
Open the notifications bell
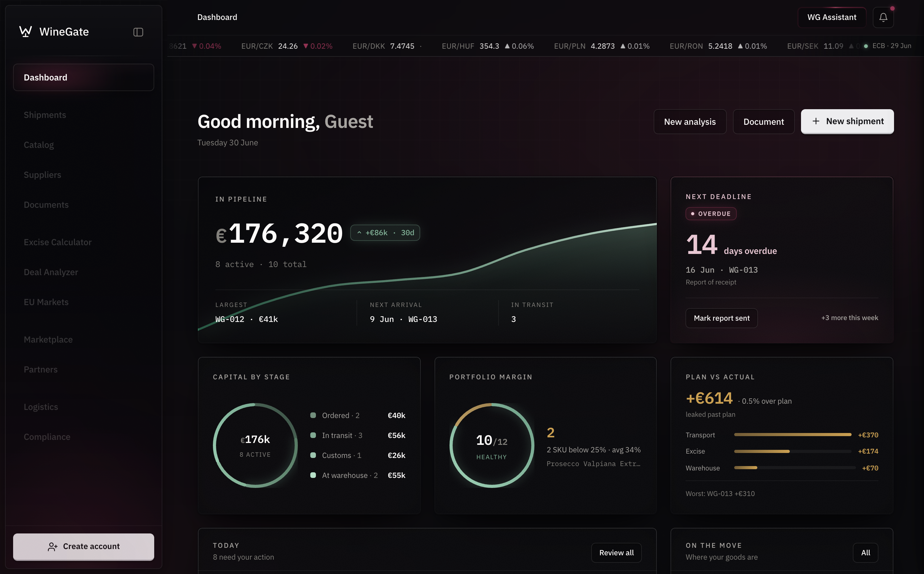(883, 17)
